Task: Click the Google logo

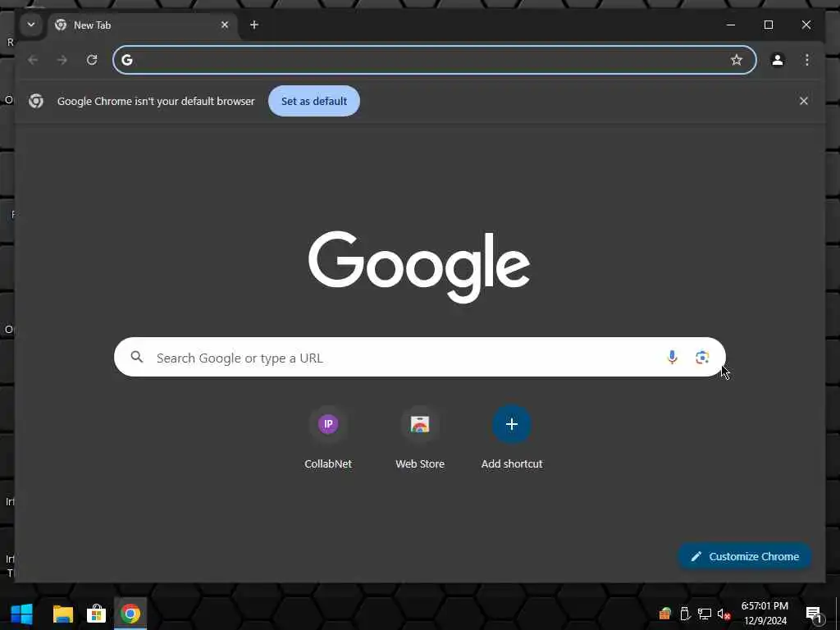Action: (x=419, y=267)
